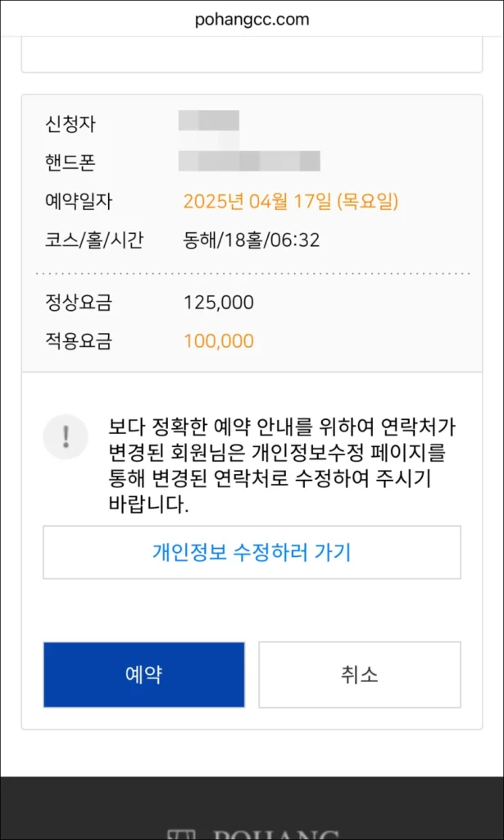
Task: Click the 핸드폰 label
Action: click(70, 162)
